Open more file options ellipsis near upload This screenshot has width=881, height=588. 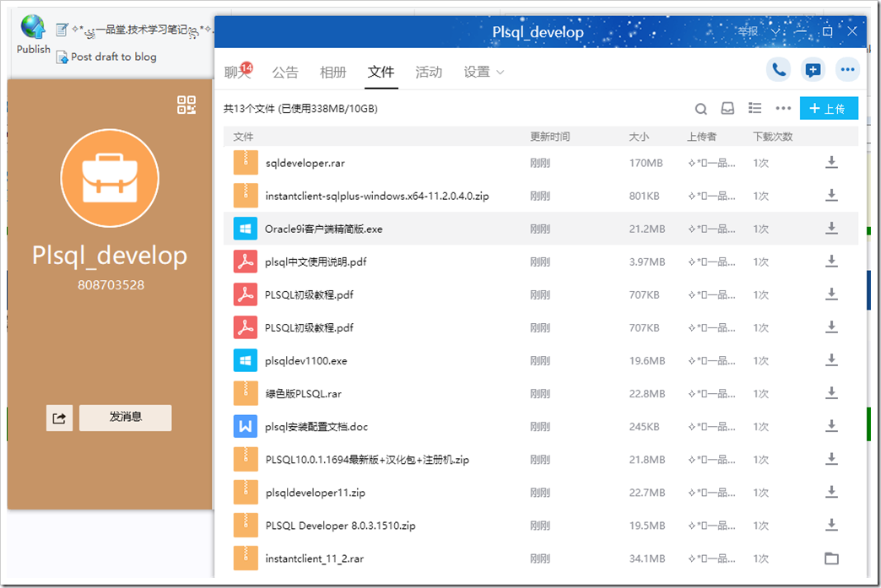782,108
